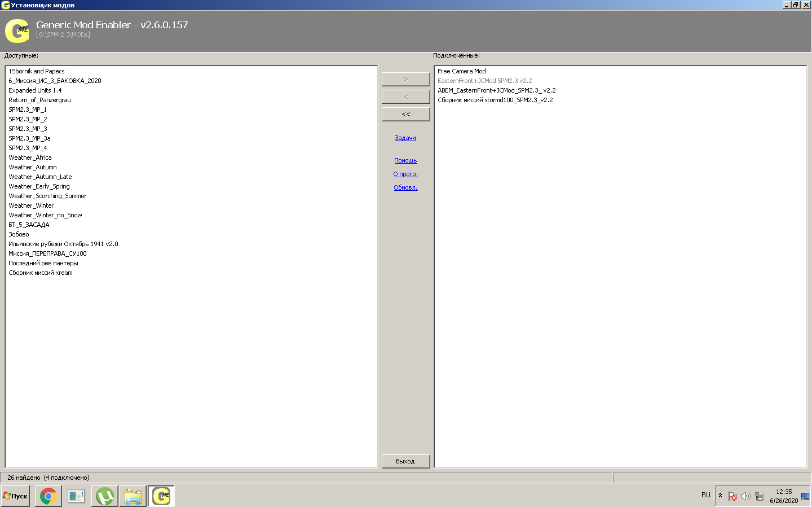Viewport: 812px width, 508px height.
Task: Open the Помощь link
Action: (x=405, y=160)
